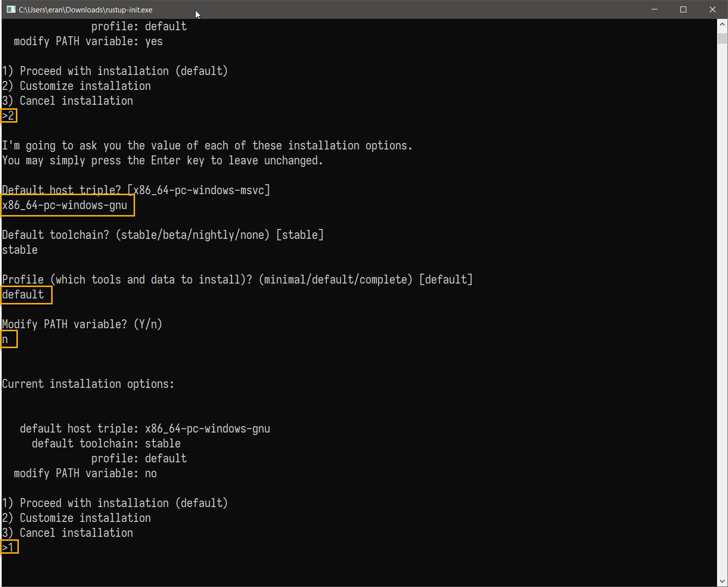The image size is (728, 587).
Task: Click the "Modify PATH variable? (Y/n)" question
Action: click(82, 324)
